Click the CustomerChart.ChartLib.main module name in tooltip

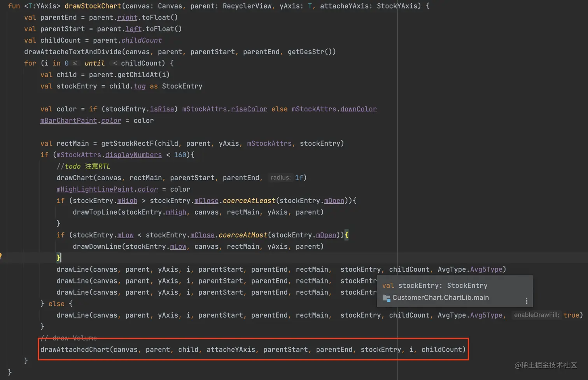click(441, 297)
